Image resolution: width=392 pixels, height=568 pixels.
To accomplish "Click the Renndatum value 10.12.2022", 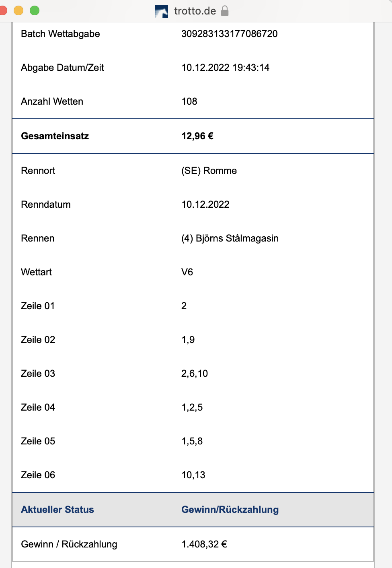I will [x=205, y=204].
